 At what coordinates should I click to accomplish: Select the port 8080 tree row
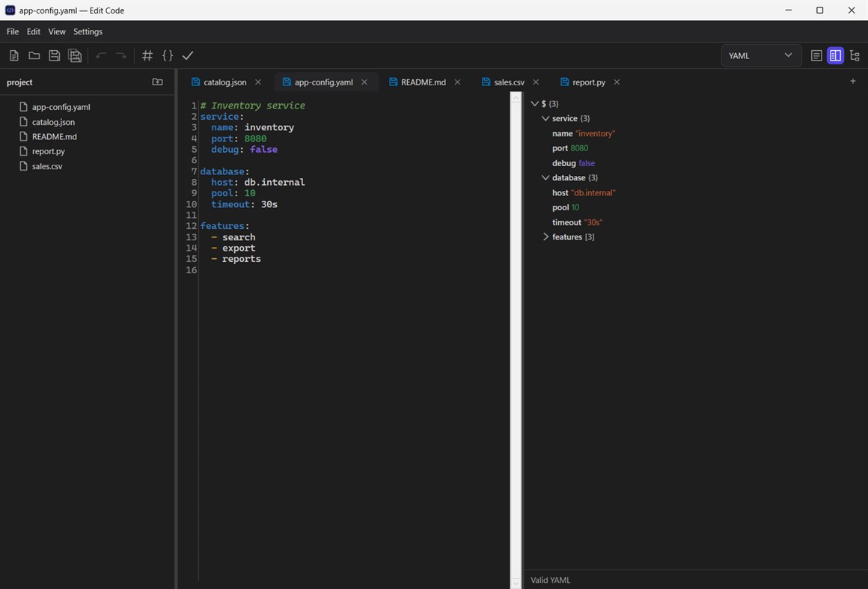point(570,147)
